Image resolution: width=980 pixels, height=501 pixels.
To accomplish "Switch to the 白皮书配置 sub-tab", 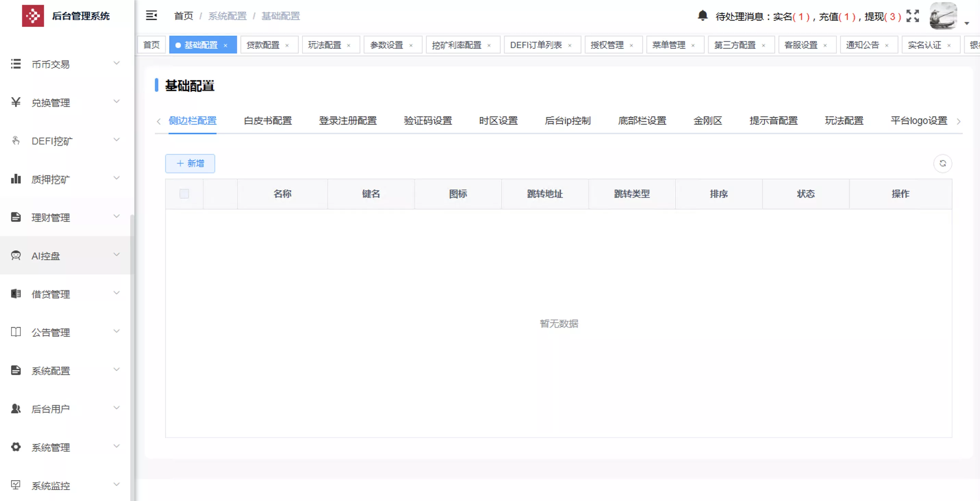I will pos(267,121).
